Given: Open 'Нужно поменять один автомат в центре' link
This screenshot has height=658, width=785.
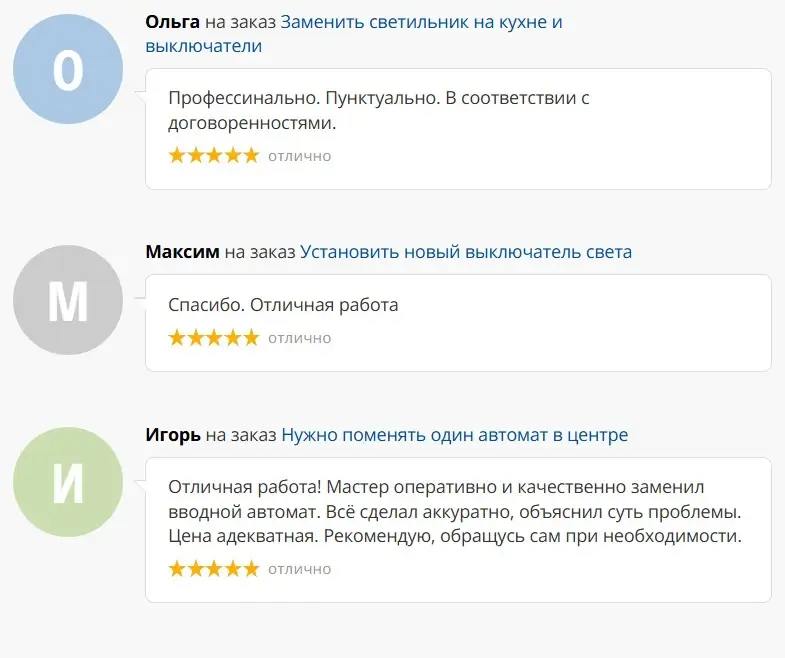Looking at the screenshot, I should [454, 435].
